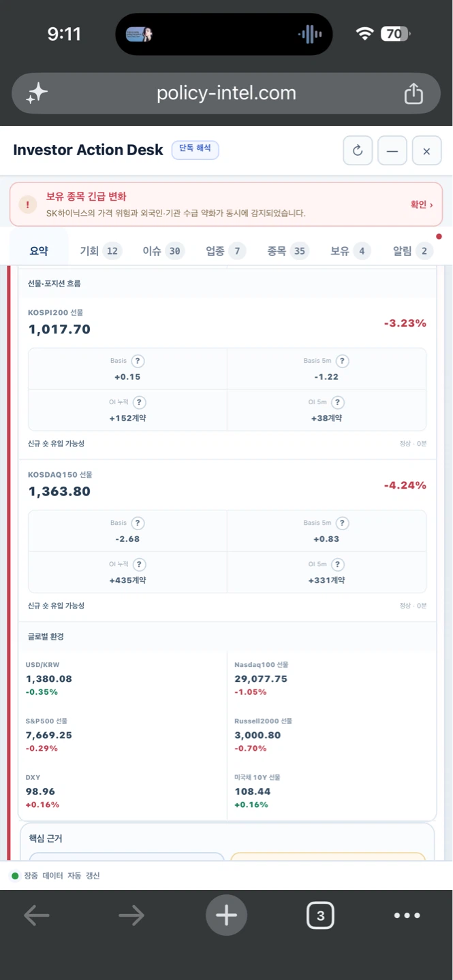Open help for KOSPI200 Basis question mark
The image size is (453, 980).
138,361
